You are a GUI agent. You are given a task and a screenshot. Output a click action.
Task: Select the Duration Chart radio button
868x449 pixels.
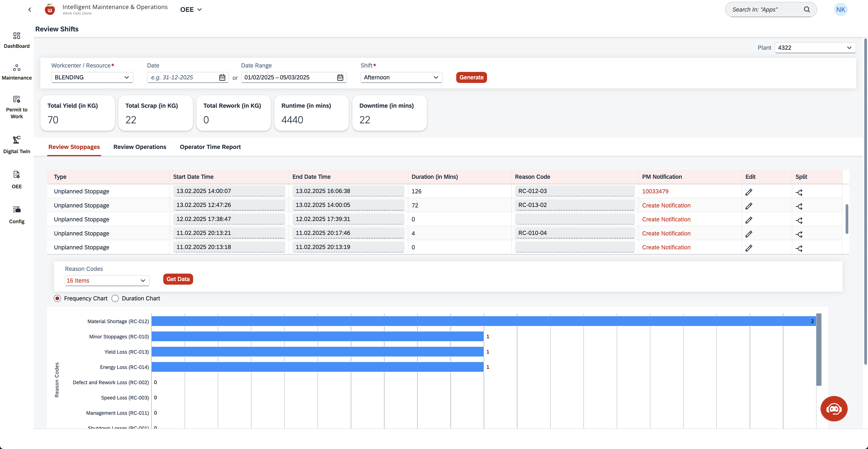tap(115, 298)
